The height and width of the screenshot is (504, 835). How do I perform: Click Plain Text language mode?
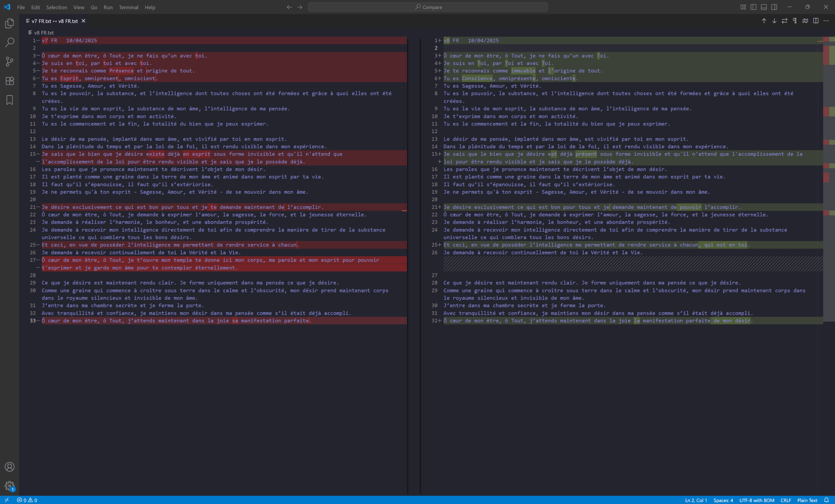[x=807, y=500]
